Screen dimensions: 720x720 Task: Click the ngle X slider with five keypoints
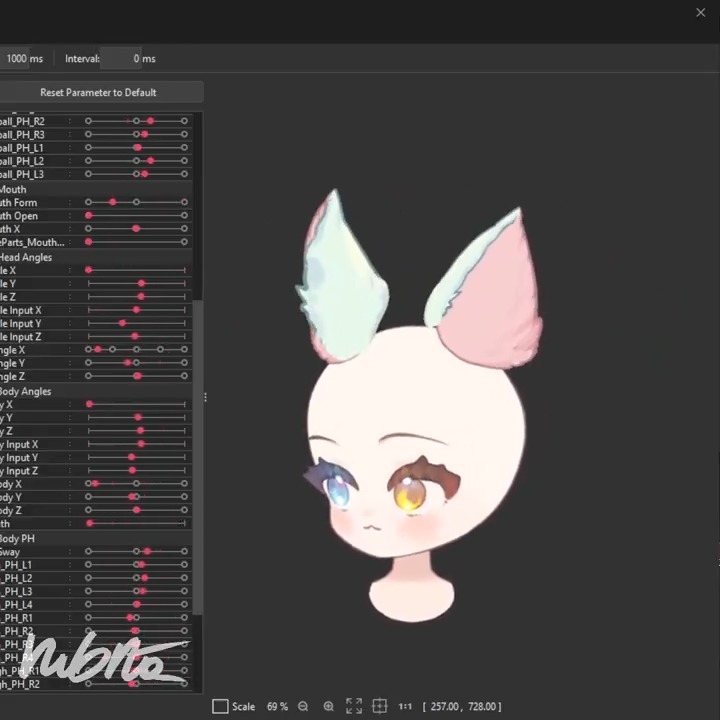pyautogui.click(x=136, y=350)
